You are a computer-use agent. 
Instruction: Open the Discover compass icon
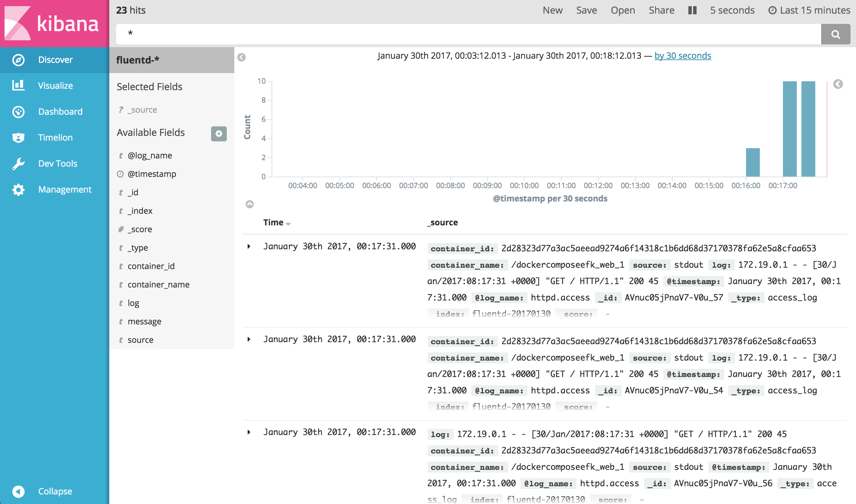pyautogui.click(x=18, y=60)
